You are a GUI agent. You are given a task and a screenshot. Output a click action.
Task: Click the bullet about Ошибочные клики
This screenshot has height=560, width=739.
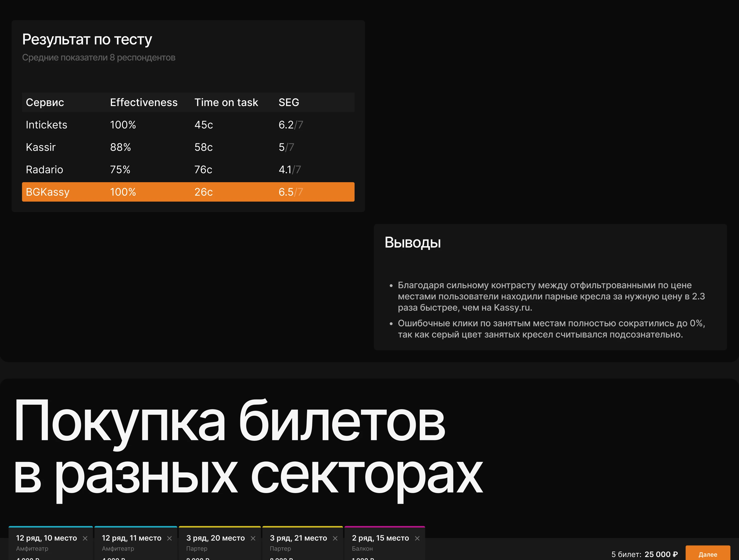[551, 329]
